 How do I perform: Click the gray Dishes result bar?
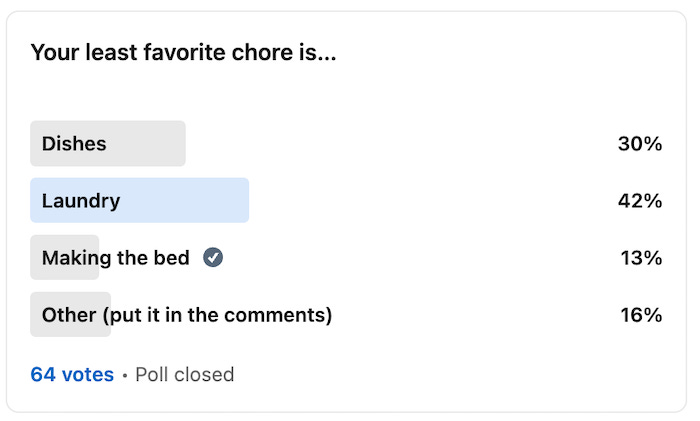(150, 144)
